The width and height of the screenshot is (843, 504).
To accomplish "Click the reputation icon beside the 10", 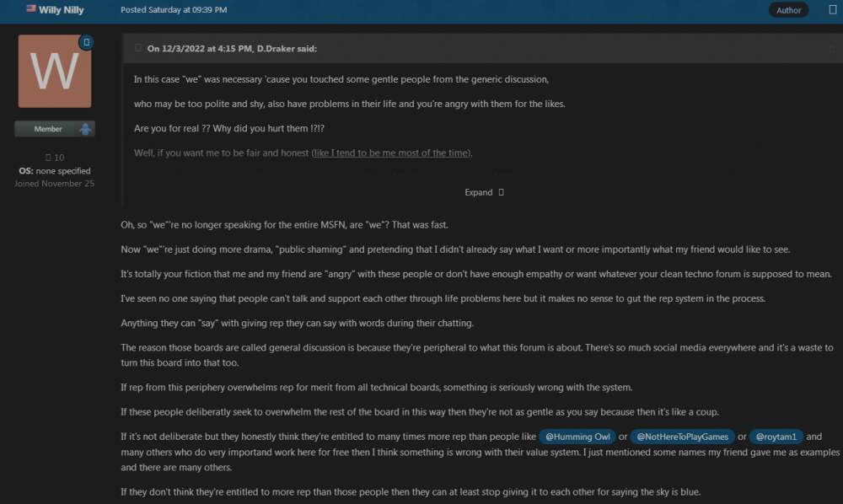I will point(47,158).
